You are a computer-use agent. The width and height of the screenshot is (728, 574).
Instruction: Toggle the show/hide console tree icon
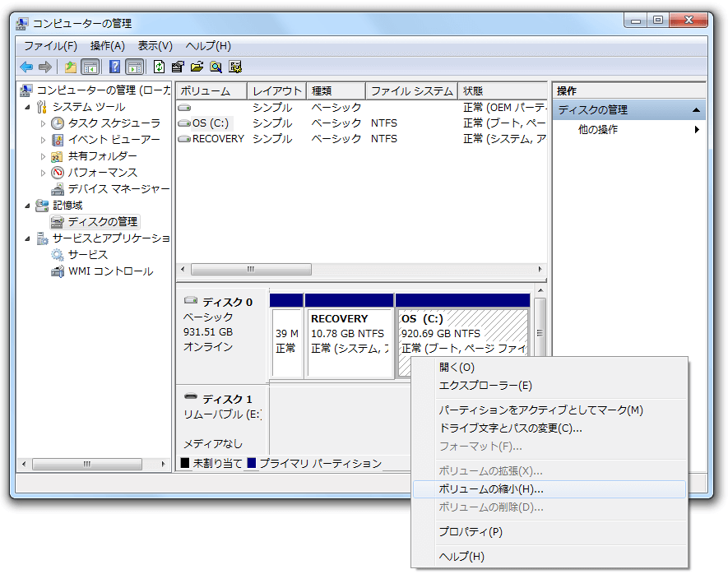point(90,67)
